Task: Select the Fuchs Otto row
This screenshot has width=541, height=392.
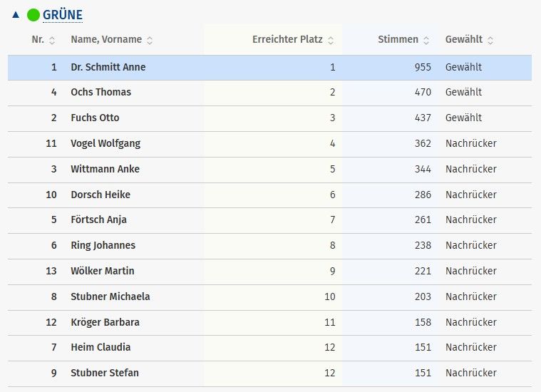Action: click(x=95, y=118)
